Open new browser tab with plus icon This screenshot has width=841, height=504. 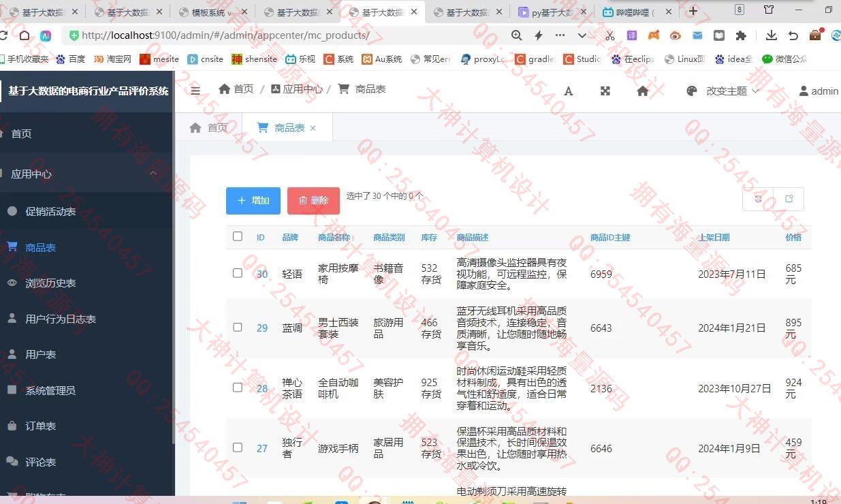pyautogui.click(x=693, y=11)
